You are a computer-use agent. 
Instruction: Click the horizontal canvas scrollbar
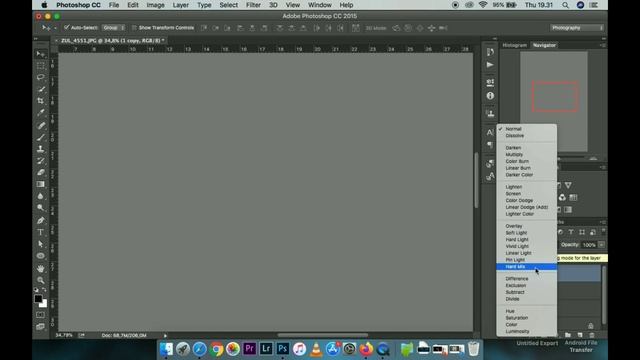click(322, 336)
